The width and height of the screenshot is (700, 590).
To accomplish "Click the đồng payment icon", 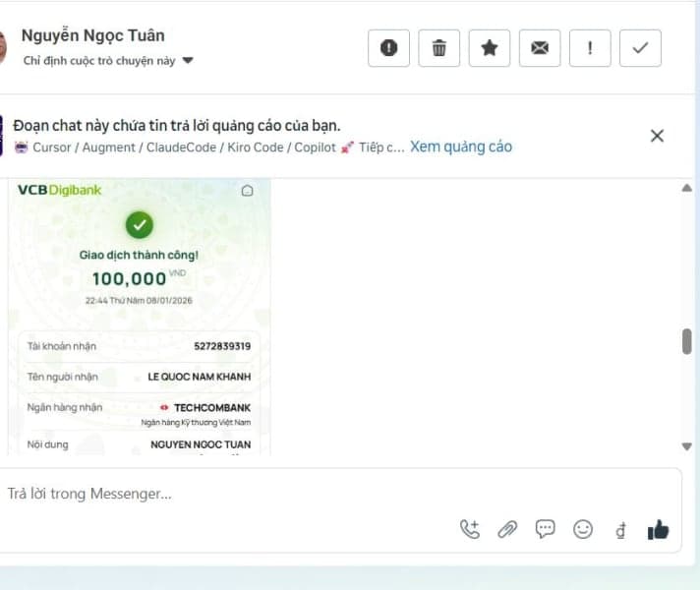I will (x=620, y=530).
